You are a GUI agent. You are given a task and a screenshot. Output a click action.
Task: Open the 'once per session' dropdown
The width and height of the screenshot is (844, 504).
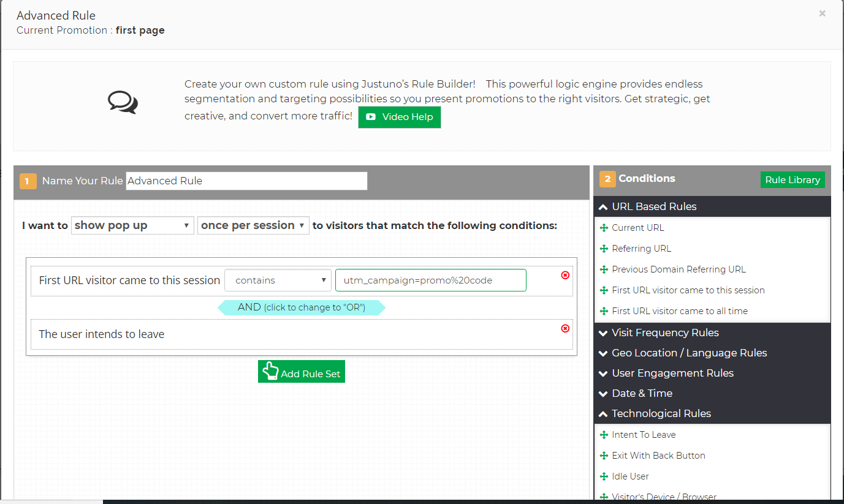pyautogui.click(x=253, y=225)
